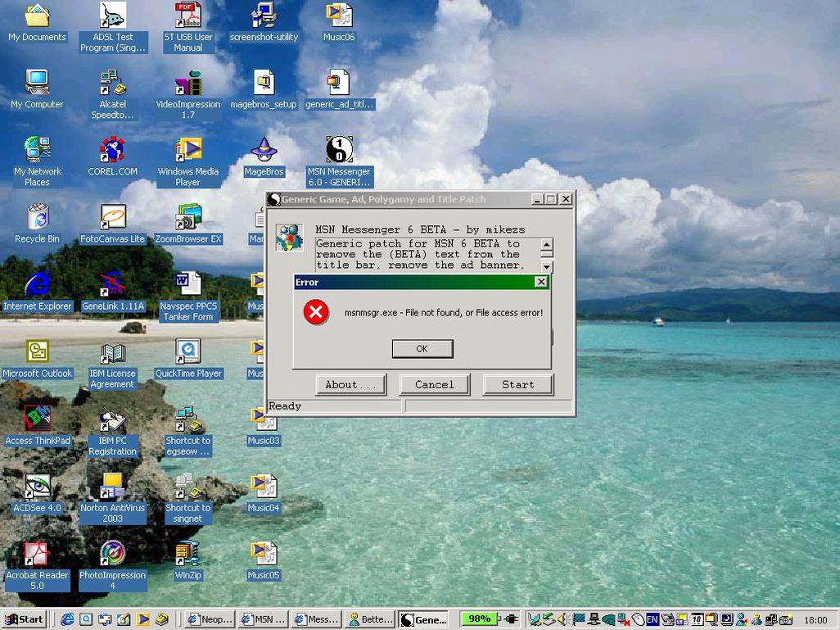Select the WinZip desktop icon
The image size is (840, 630).
[x=188, y=554]
